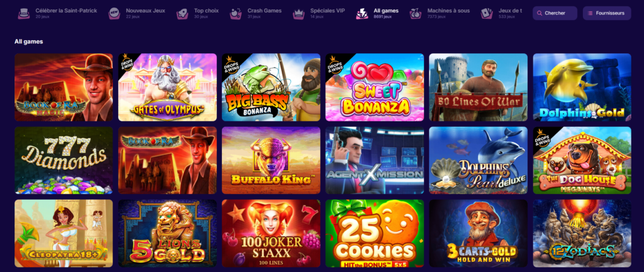Open the Chercher search field
This screenshot has width=644, height=272.
click(x=555, y=13)
